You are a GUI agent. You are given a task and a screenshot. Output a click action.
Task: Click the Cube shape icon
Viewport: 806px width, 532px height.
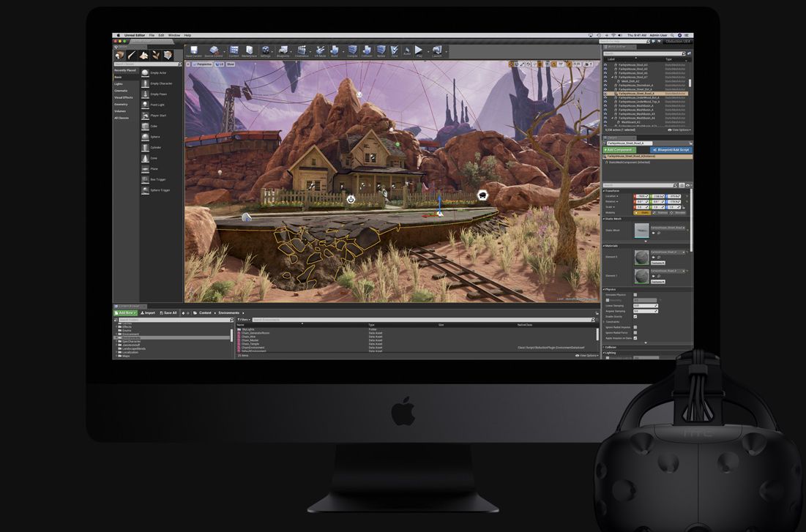pyautogui.click(x=146, y=127)
